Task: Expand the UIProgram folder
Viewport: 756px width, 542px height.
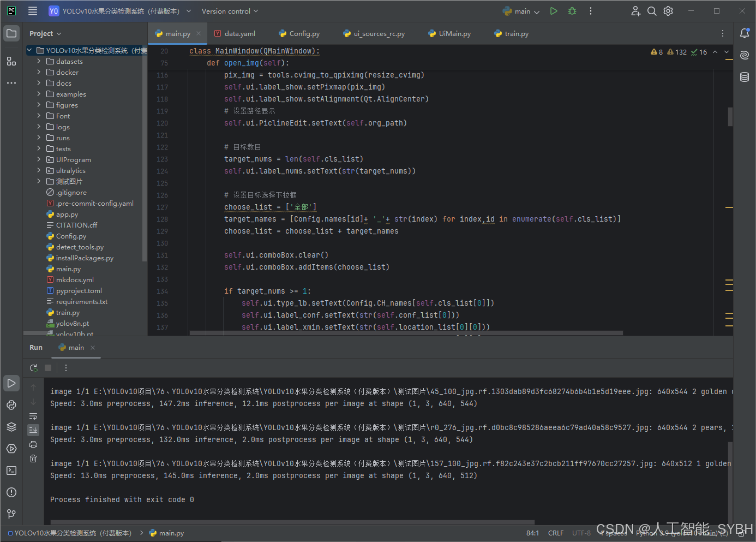Action: click(x=39, y=159)
